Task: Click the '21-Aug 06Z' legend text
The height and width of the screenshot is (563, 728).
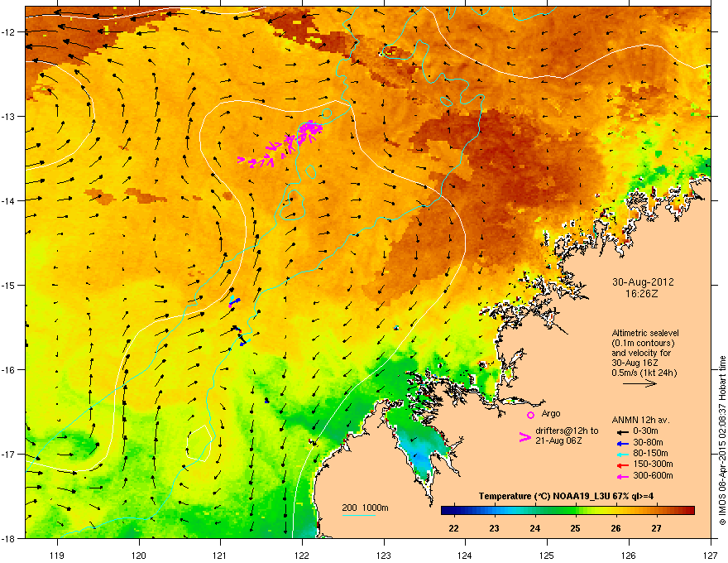Action: coord(558,440)
